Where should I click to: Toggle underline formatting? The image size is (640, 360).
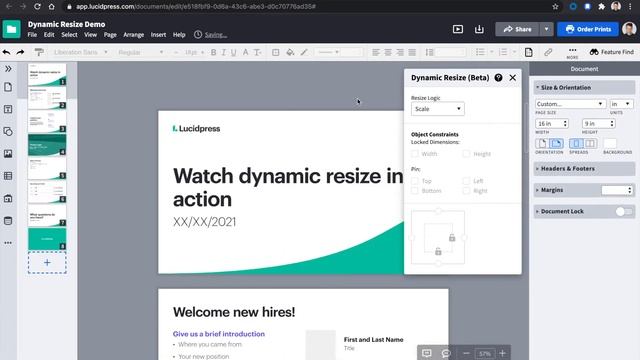tap(233, 52)
